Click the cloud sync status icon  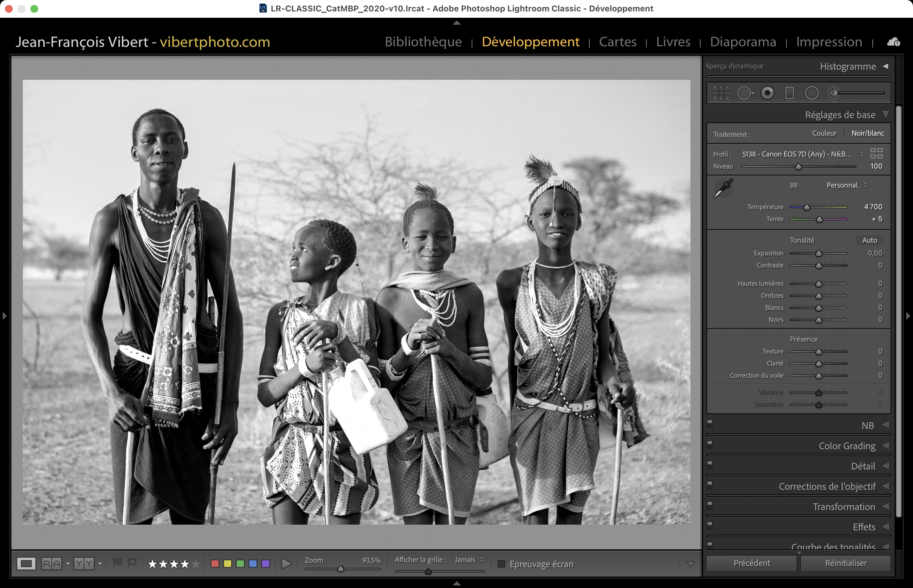tap(894, 42)
